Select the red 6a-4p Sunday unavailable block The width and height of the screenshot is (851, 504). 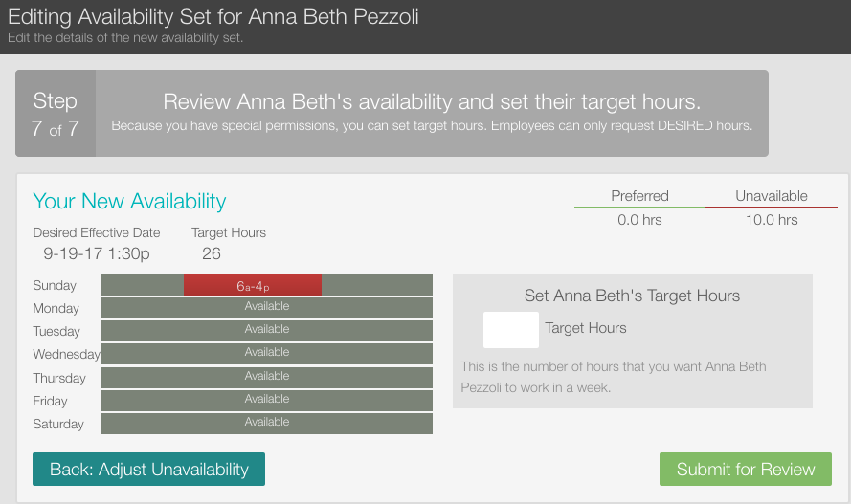[253, 285]
